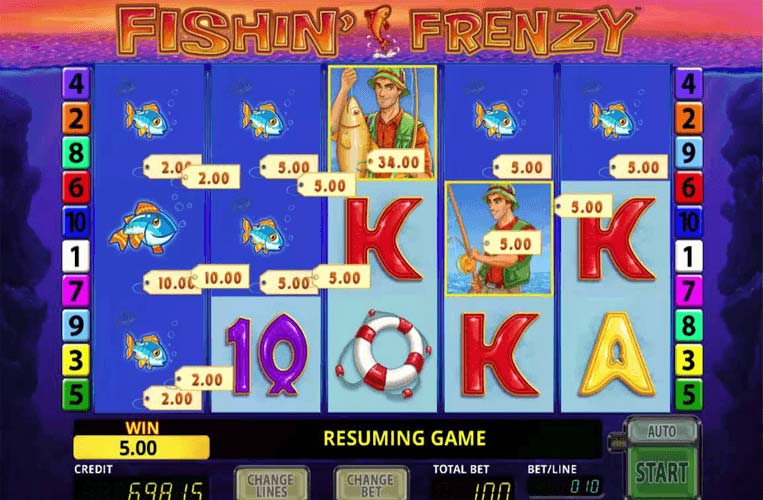Click the purple 10 card symbol

pyautogui.click(x=267, y=354)
